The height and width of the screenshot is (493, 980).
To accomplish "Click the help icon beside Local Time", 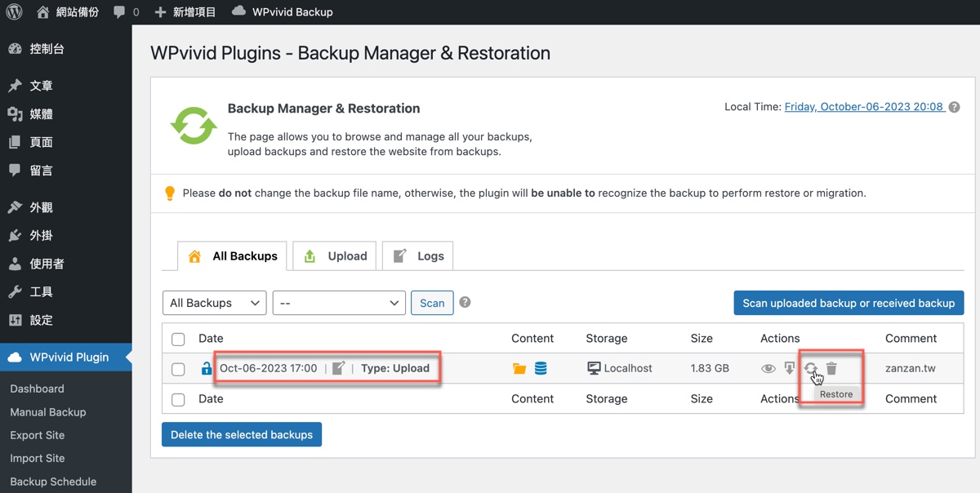I will pos(954,107).
